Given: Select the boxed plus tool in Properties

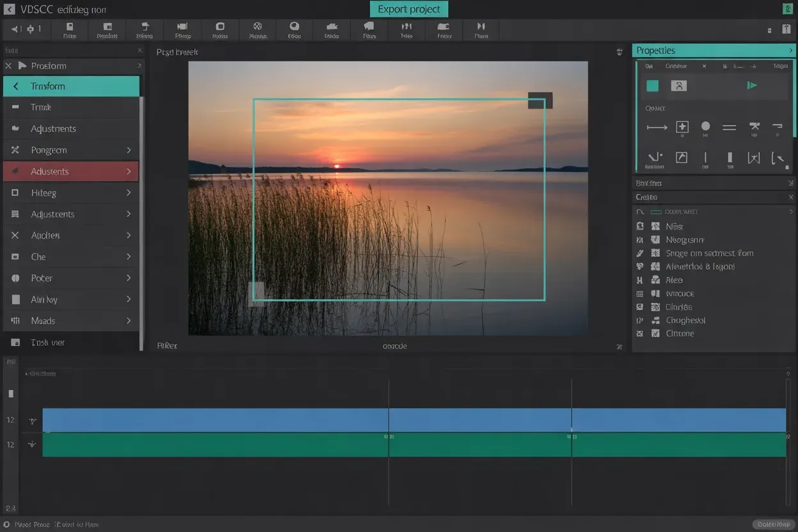Looking at the screenshot, I should [x=682, y=127].
